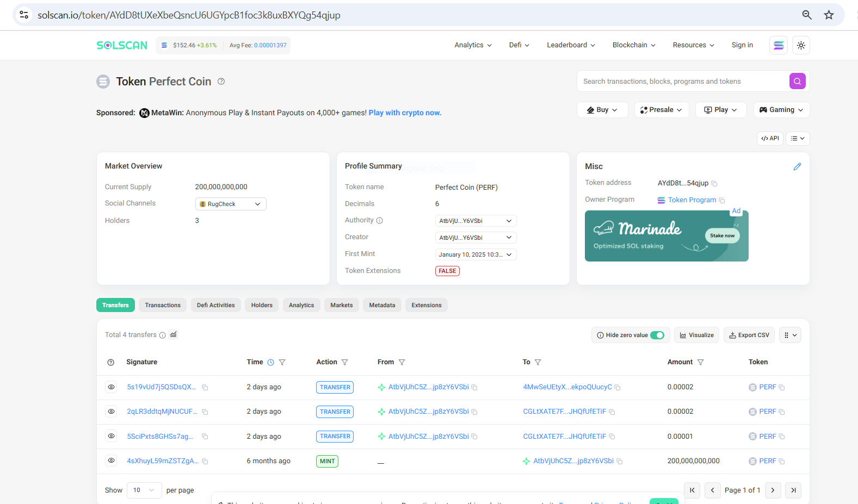The height and width of the screenshot is (504, 858).
Task: Click the Solana network selector icon
Action: (779, 46)
